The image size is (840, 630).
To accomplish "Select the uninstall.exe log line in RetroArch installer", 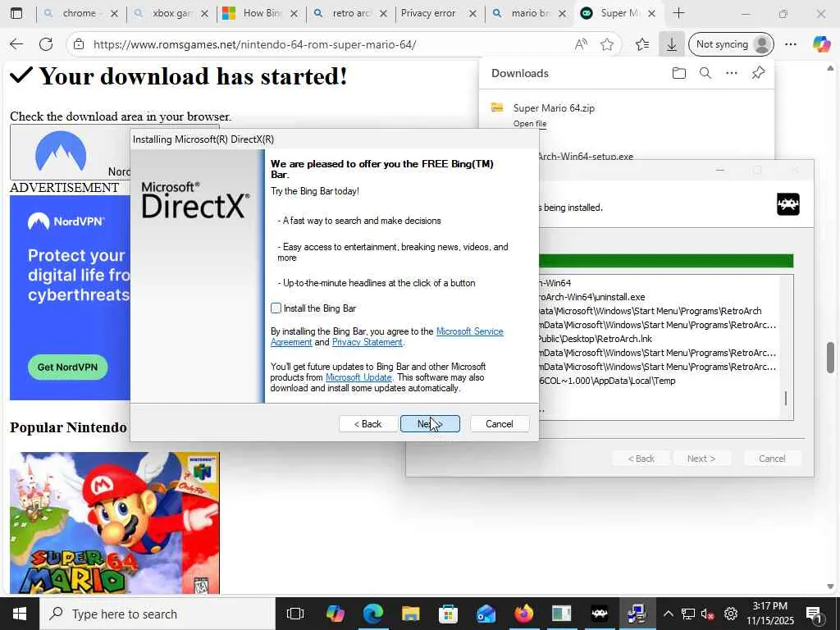I will pos(592,297).
